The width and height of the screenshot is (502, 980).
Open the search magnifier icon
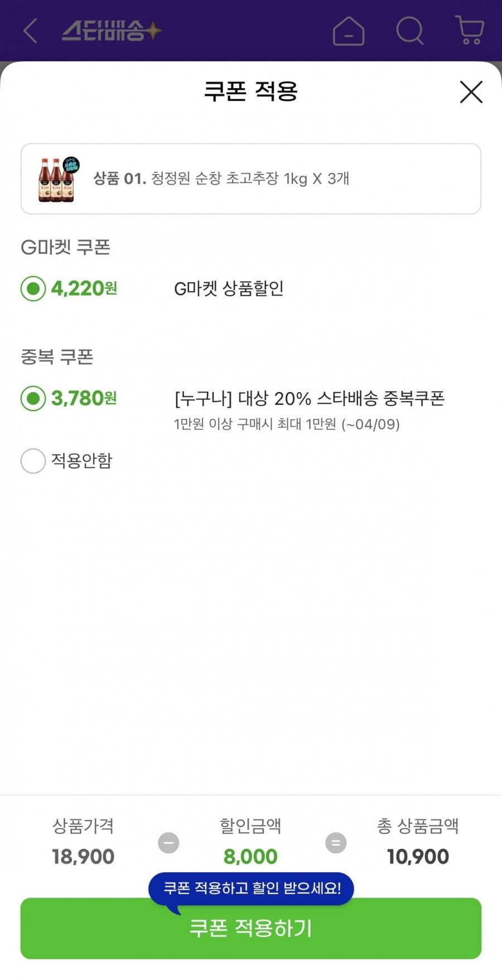410,31
